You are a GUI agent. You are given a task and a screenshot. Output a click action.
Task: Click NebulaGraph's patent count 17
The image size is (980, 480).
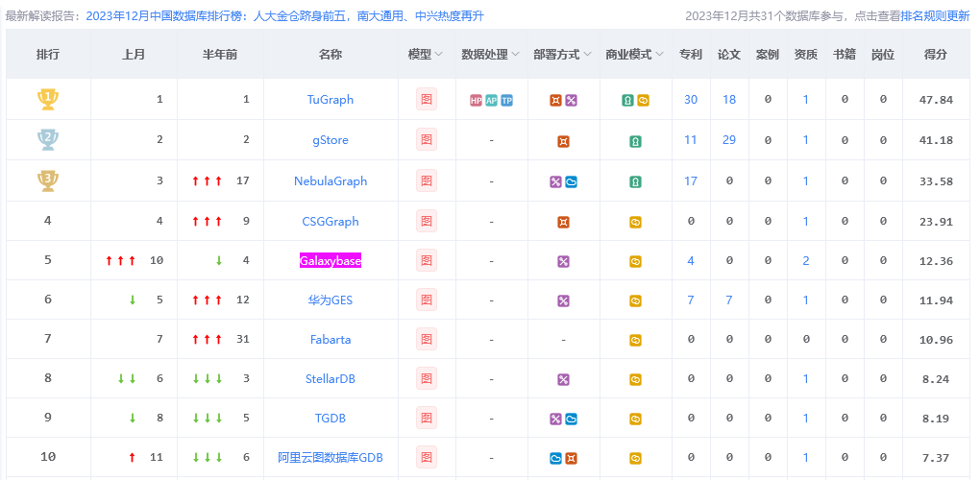pyautogui.click(x=691, y=181)
